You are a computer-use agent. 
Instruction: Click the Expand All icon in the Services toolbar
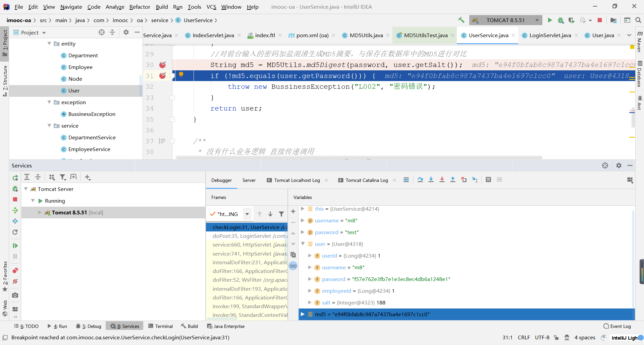click(x=27, y=177)
